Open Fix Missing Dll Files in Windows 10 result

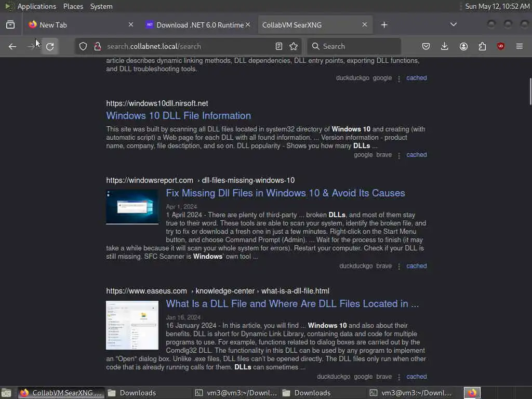pos(285,193)
